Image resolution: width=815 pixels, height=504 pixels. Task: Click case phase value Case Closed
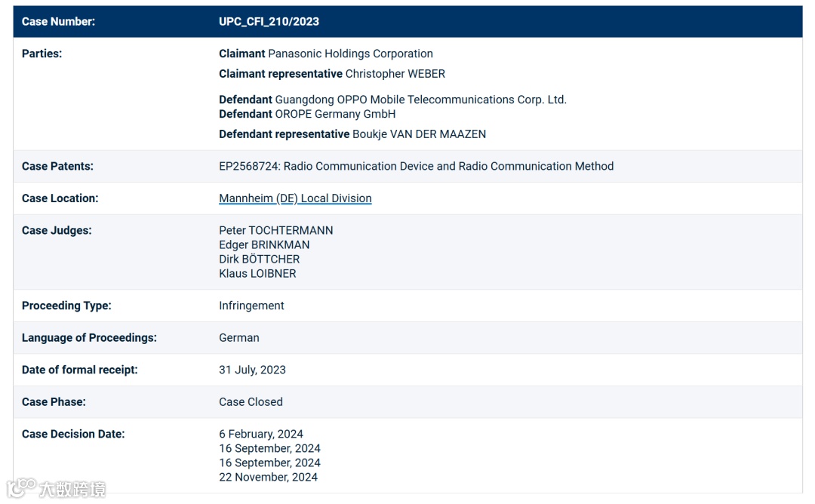251,402
